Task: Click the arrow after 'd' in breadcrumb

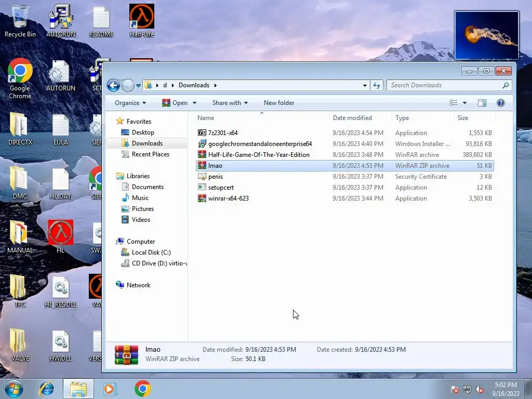Action: pos(172,85)
